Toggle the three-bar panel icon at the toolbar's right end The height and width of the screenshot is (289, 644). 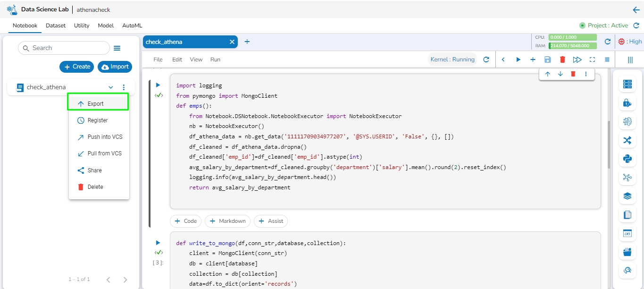pyautogui.click(x=630, y=59)
